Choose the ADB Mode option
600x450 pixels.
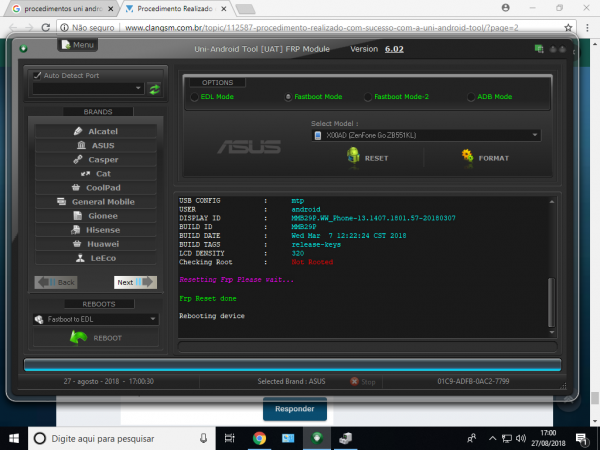pyautogui.click(x=470, y=97)
